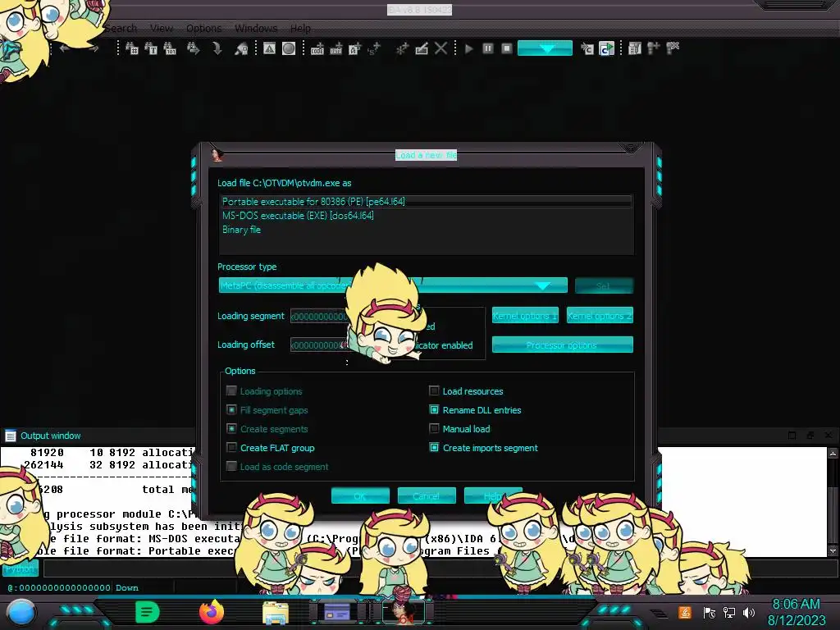Click the X delete toolbar icon
840x630 pixels.
coord(441,48)
